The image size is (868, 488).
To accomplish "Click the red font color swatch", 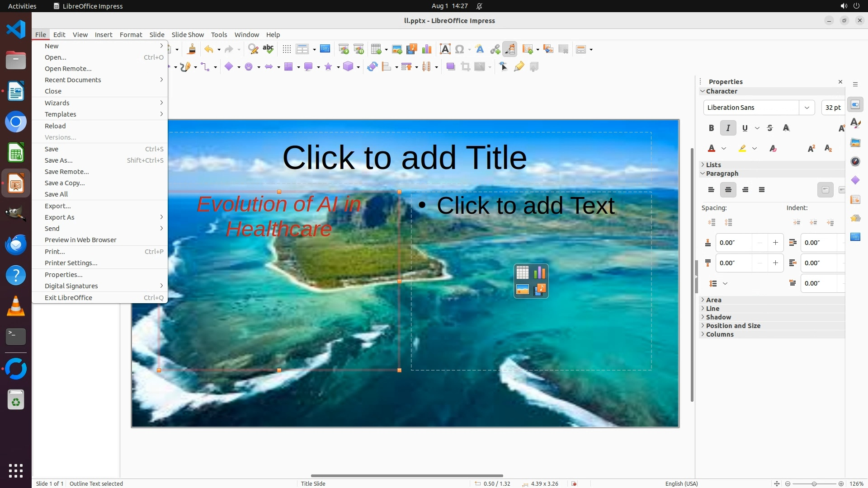I will point(712,149).
